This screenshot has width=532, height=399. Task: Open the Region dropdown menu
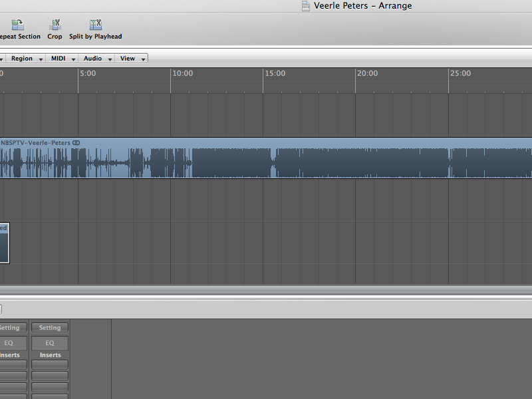point(26,59)
